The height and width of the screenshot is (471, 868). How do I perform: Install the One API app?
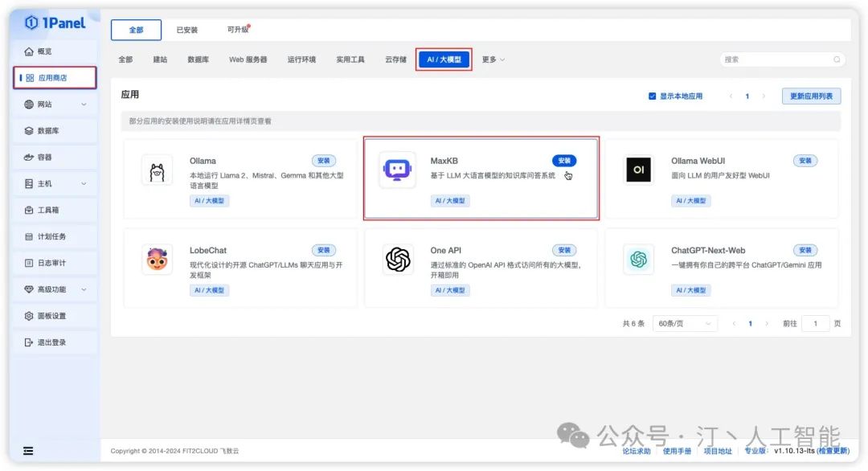click(564, 251)
